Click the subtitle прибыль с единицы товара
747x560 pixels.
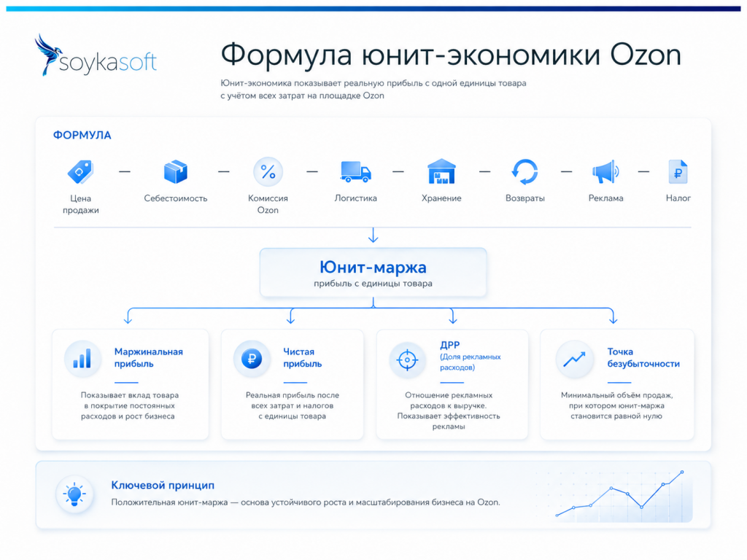(373, 284)
